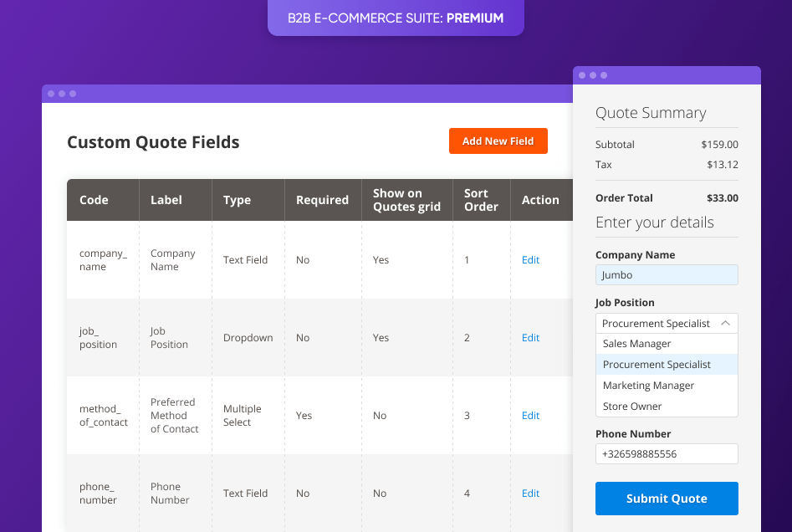Click the Company Name input showing Jumbo
This screenshot has height=532, width=792.
[x=666, y=274]
